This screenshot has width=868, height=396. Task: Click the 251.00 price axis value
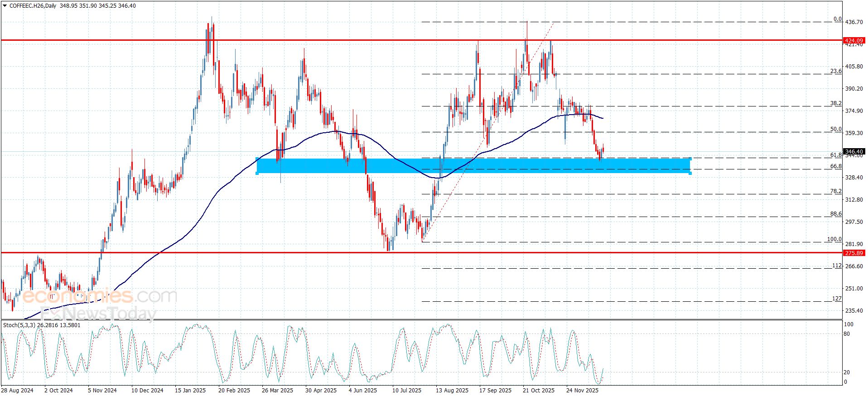click(854, 289)
